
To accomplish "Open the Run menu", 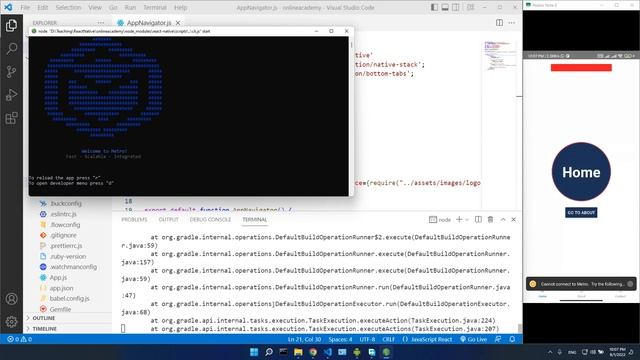I will [x=130, y=7].
